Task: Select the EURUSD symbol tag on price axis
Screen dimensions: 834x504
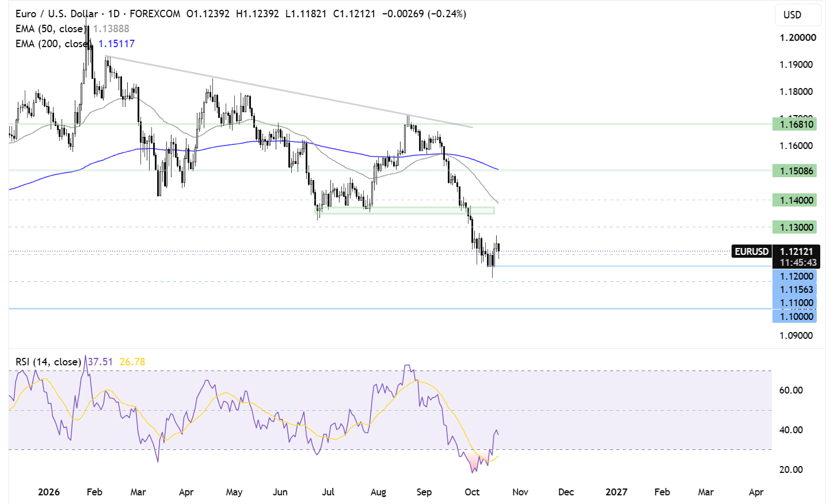Action: 751,251
